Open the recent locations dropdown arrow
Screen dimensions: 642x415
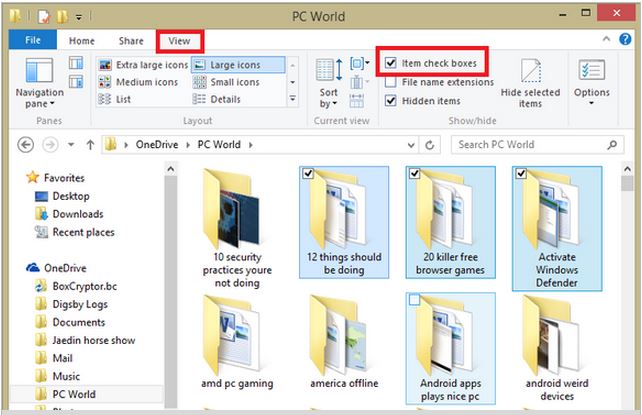click(x=71, y=144)
